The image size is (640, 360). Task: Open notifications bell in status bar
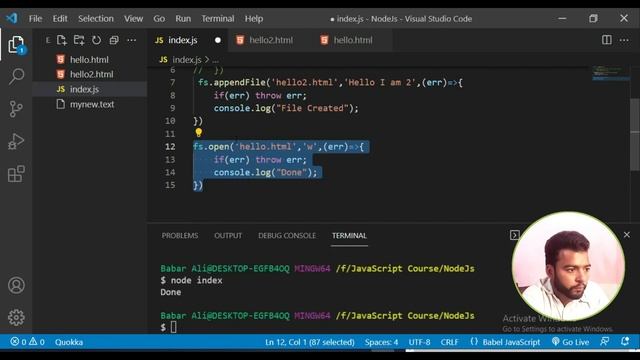tap(624, 342)
